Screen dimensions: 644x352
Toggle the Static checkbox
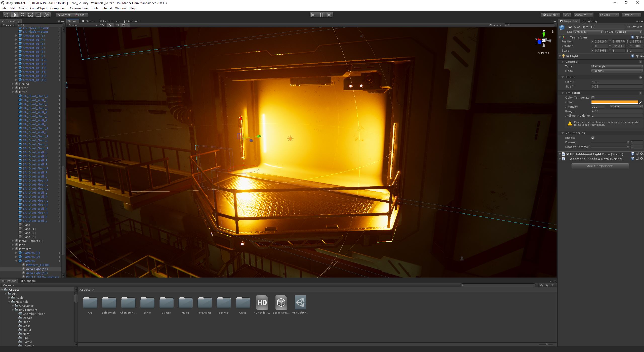[x=628, y=27]
